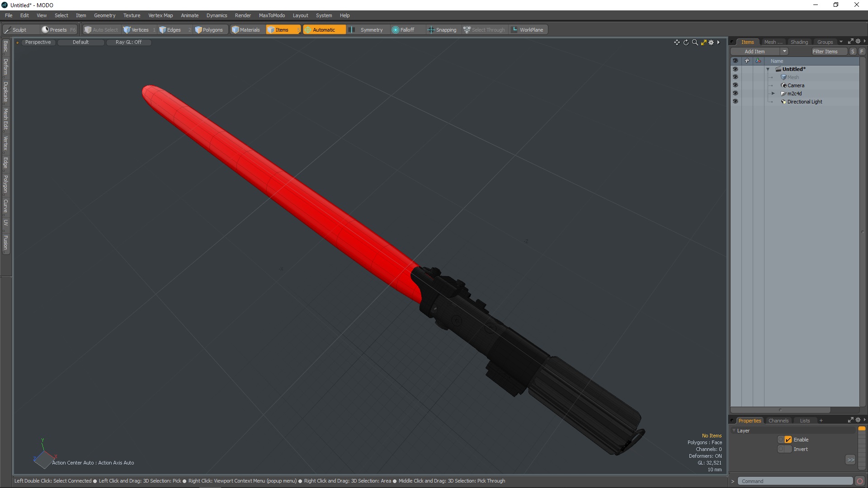Open the Default shading style dropdown

(81, 42)
